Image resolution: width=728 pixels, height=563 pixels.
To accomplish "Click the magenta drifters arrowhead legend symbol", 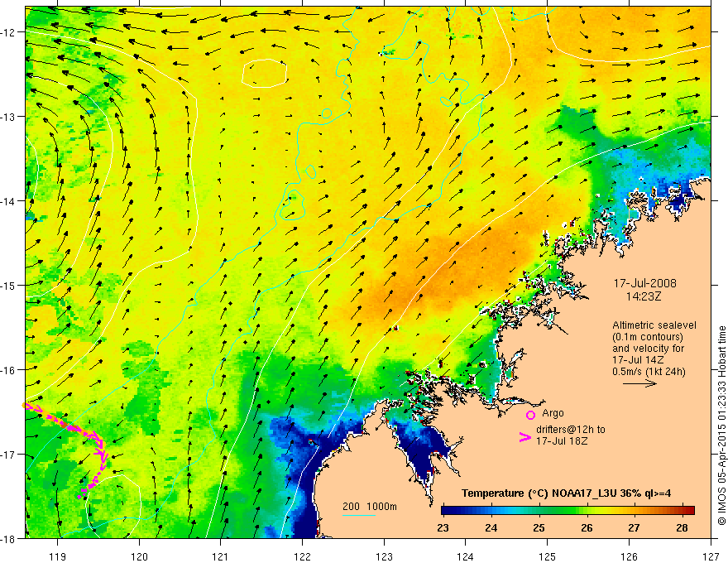I will pyautogui.click(x=525, y=437).
